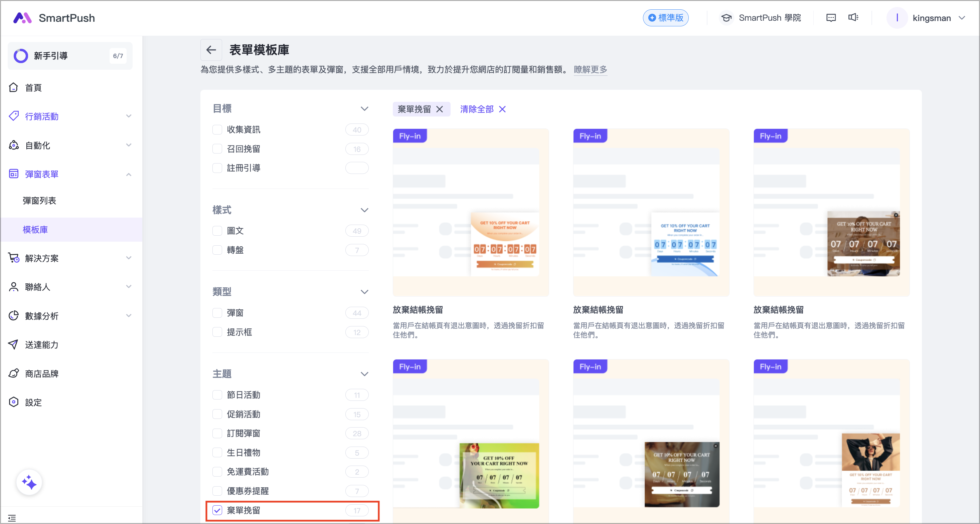Open the AI sparkle assistant button

click(29, 483)
